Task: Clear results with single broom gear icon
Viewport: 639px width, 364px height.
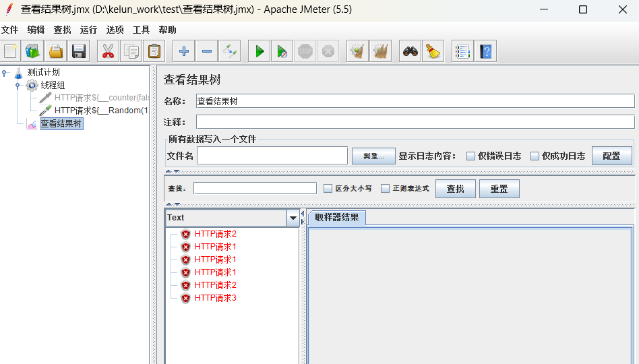Action: (357, 51)
